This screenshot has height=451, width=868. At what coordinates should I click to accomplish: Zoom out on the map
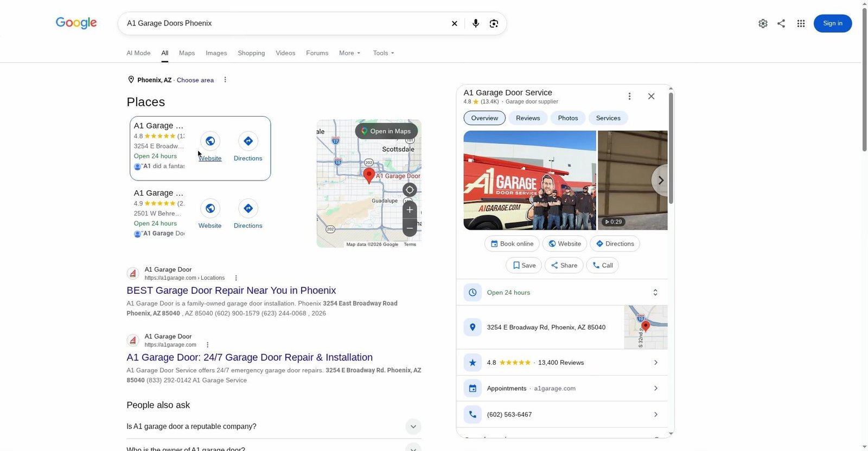tap(410, 228)
